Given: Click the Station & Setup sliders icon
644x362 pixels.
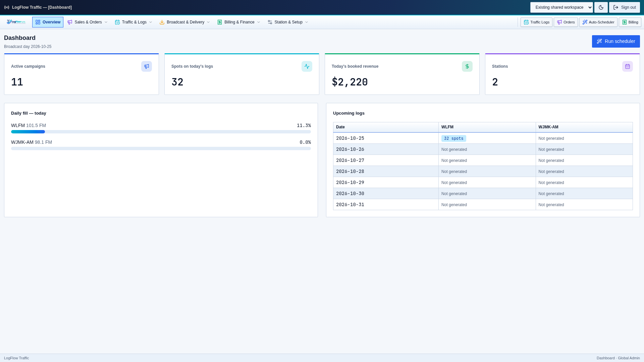Looking at the screenshot, I should 270,22.
